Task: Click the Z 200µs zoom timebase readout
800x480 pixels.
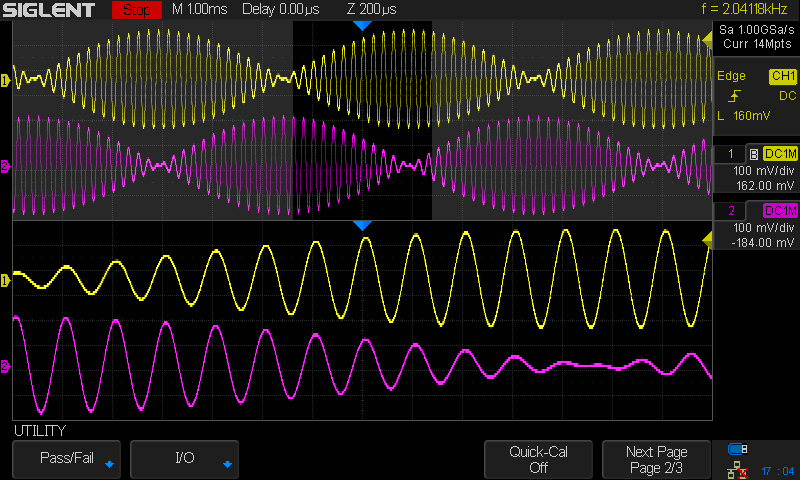Action: (x=370, y=10)
